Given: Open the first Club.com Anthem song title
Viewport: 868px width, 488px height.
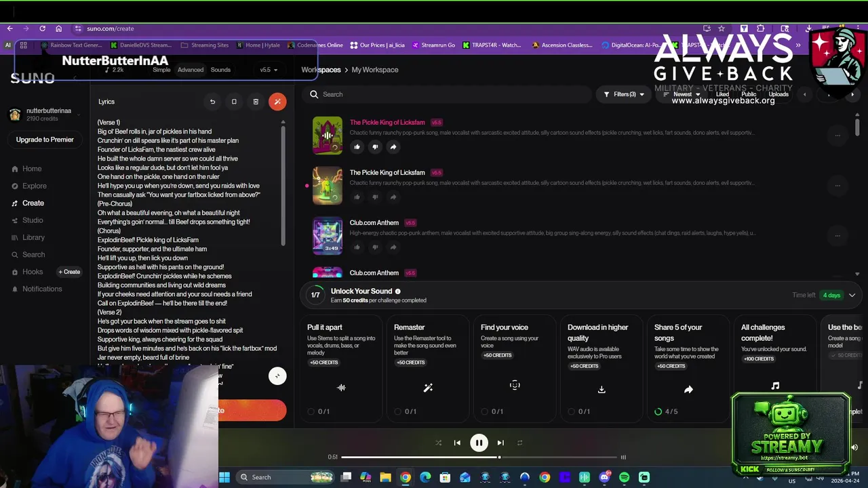Looking at the screenshot, I should point(374,223).
